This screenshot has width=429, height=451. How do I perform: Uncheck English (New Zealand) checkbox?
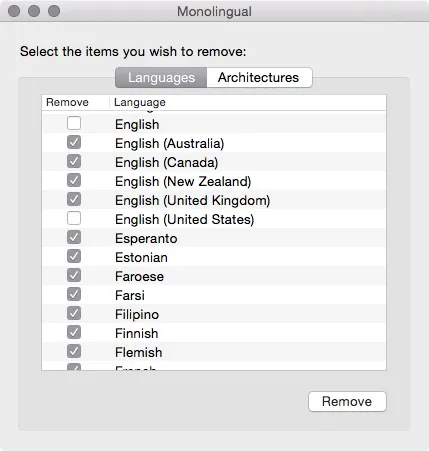(x=74, y=180)
